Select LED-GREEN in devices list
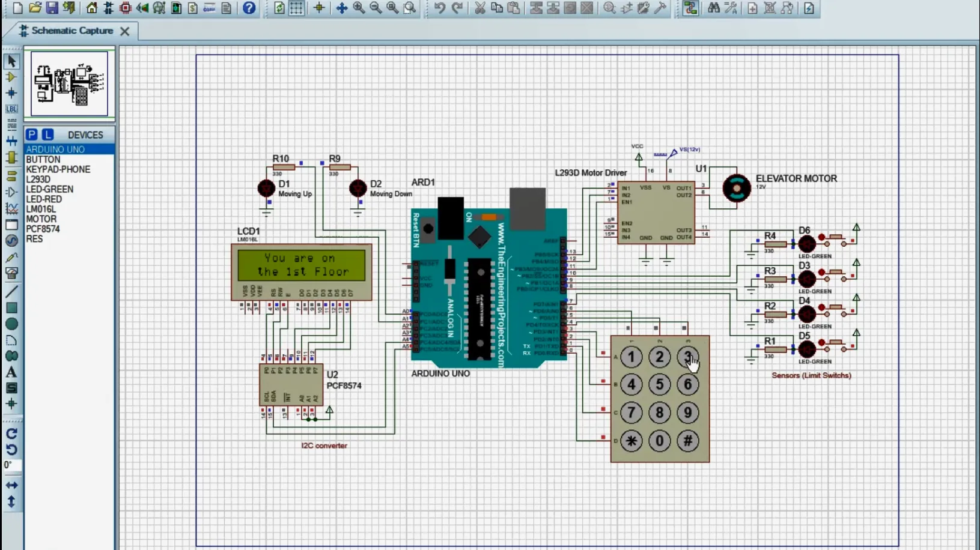The height and width of the screenshot is (550, 980). coord(69,189)
